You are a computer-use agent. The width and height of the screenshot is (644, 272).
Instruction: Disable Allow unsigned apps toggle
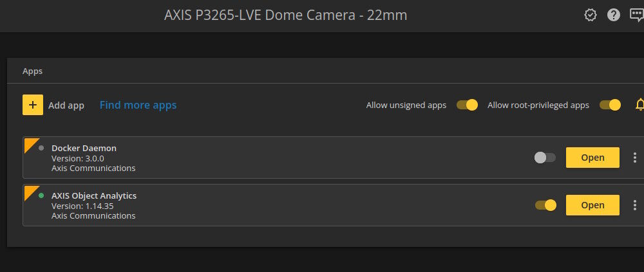[467, 105]
